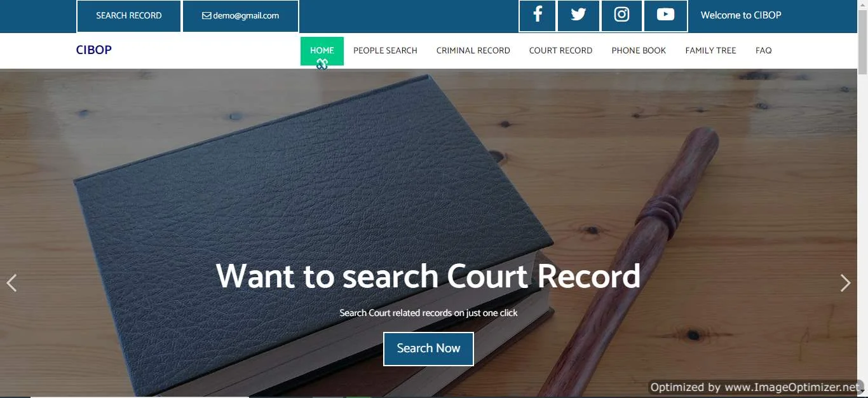Select the HOME menu item
Screen dimensions: 868x398
pos(322,51)
